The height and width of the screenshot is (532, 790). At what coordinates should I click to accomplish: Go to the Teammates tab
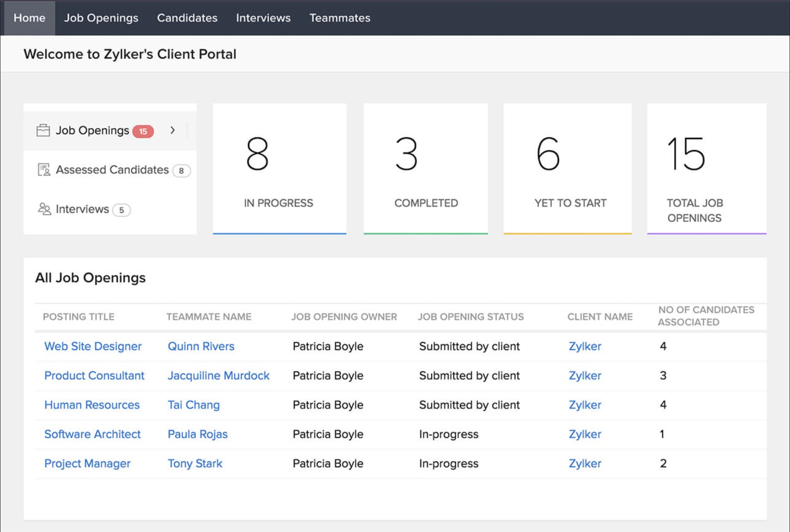(340, 18)
